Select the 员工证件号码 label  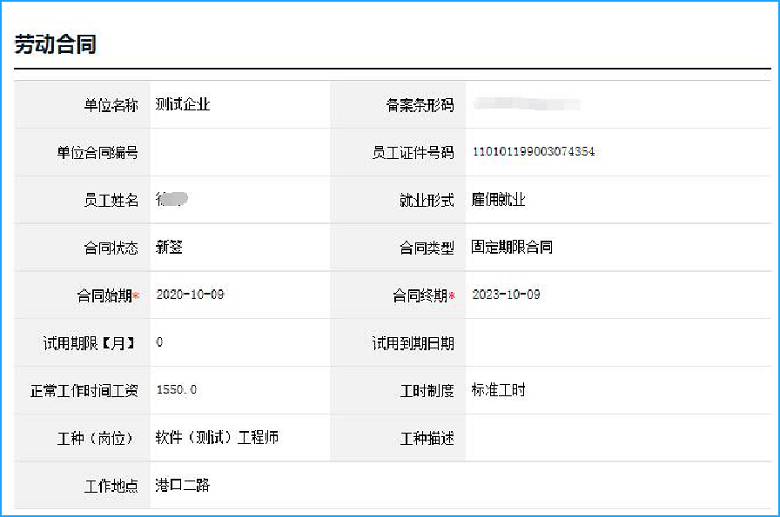413,152
